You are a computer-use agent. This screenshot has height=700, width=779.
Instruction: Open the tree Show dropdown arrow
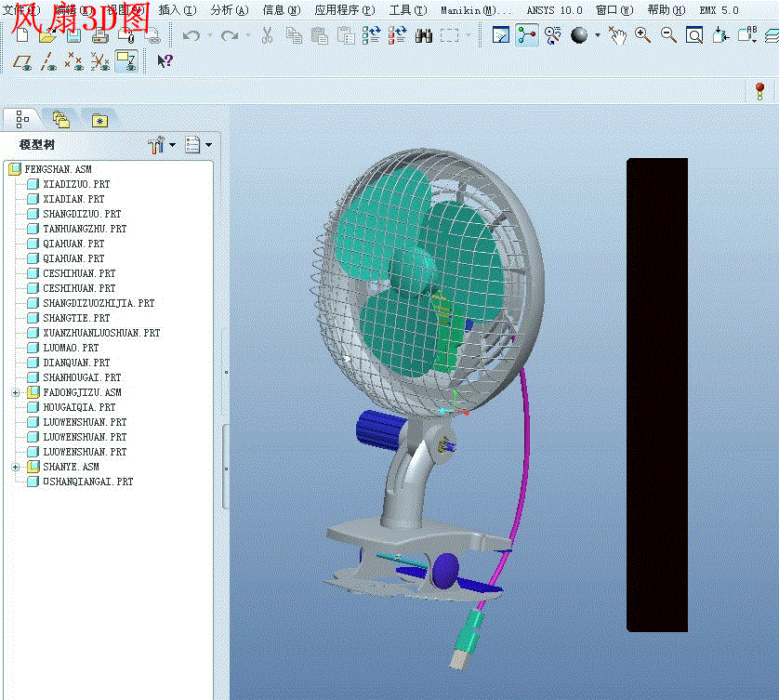[x=208, y=145]
